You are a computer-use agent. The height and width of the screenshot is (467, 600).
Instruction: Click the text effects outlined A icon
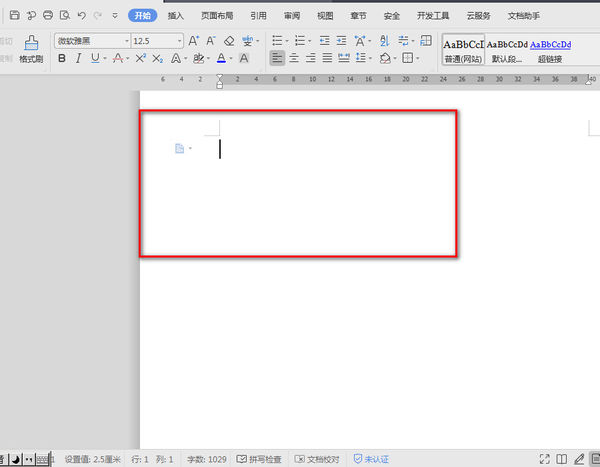coord(176,58)
